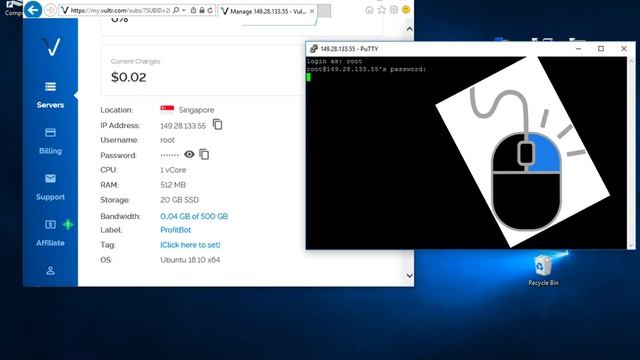Close the PuTTY window
This screenshot has height=360, width=640.
tap(624, 49)
